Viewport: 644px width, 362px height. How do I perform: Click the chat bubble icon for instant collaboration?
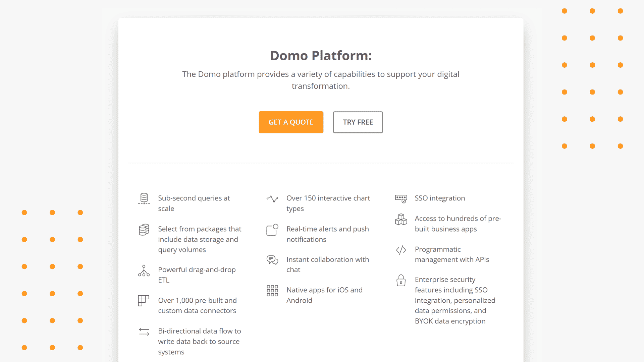tap(272, 261)
